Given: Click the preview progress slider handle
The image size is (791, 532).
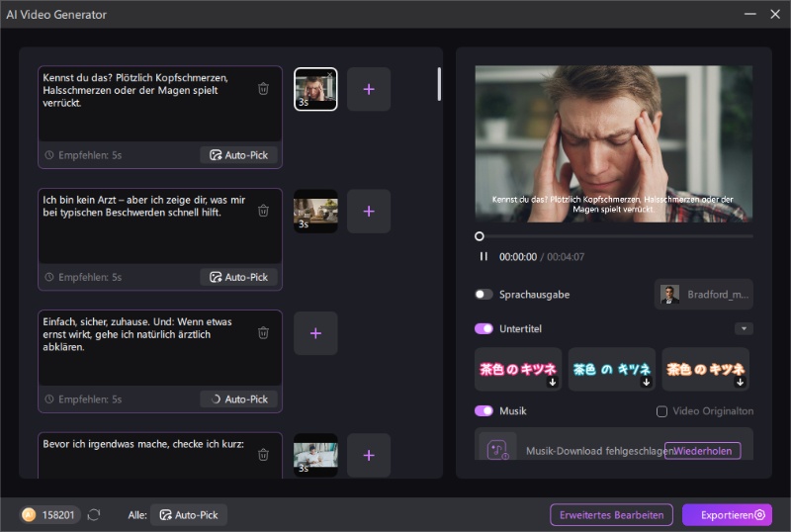Looking at the screenshot, I should click(x=480, y=235).
